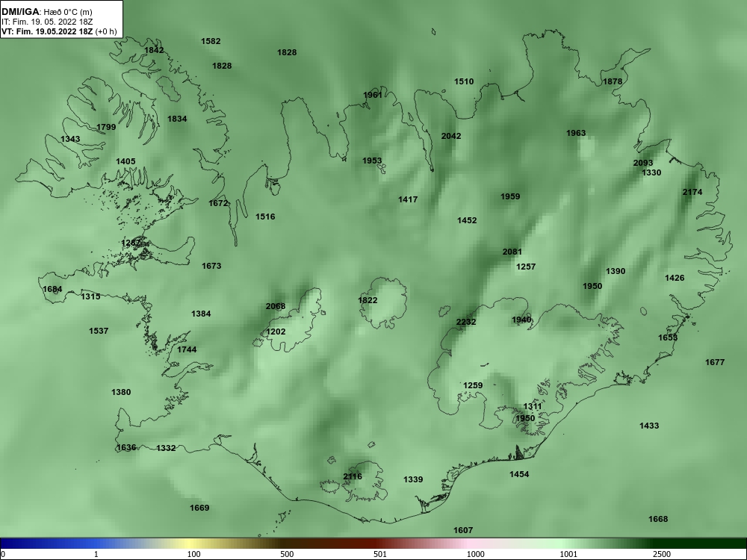
Task: Click the legend label '500'
Action: pyautogui.click(x=288, y=554)
